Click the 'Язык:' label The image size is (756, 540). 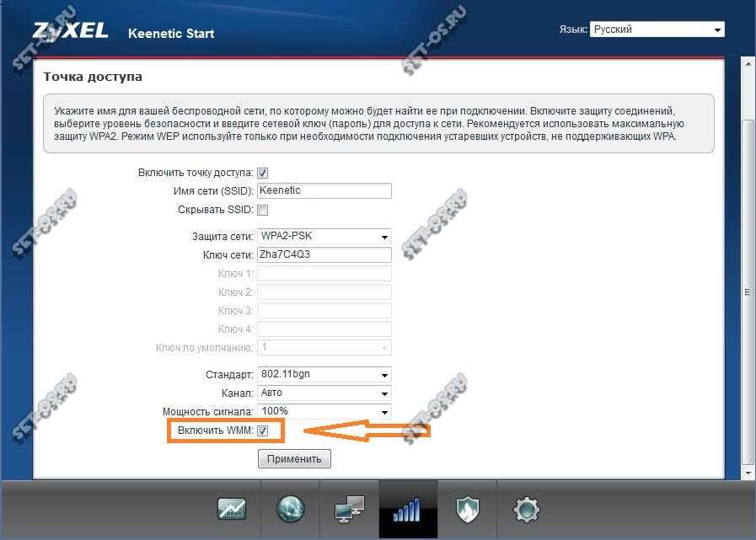[x=573, y=29]
